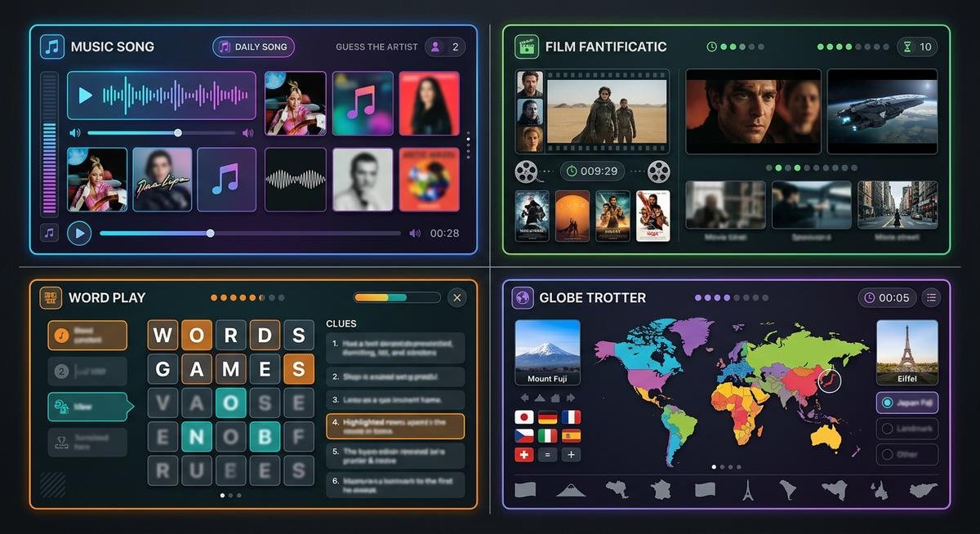The image size is (980, 534).
Task: Click the left arrow icon under Mount Fuji
Action: pos(525,398)
